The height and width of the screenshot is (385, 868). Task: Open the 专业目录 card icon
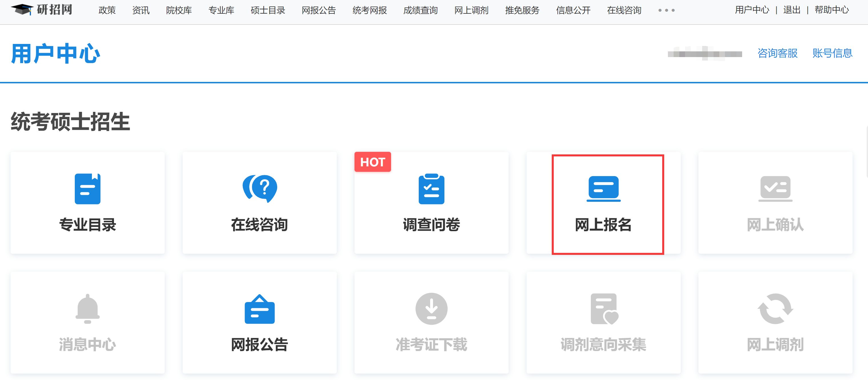coord(87,189)
